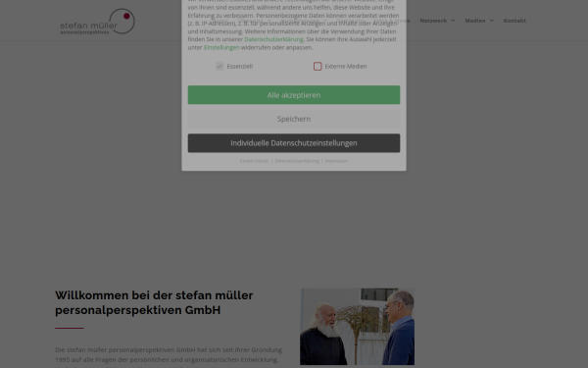Screen dimensions: 588x368
Task: Open Individuelle Datenschutzeinstellungen
Action: 294,143
